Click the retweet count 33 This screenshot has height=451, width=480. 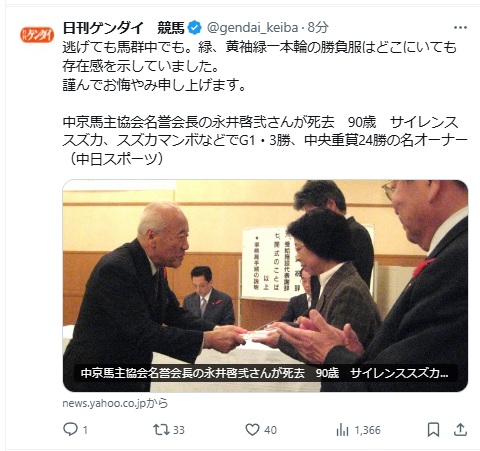pyautogui.click(x=179, y=430)
